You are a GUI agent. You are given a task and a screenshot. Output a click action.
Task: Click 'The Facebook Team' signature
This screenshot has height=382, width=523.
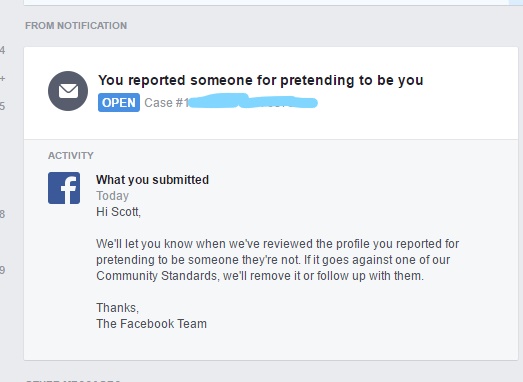click(151, 324)
